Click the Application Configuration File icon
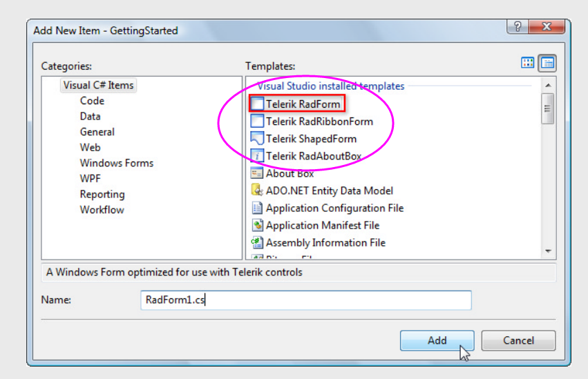 tap(257, 208)
